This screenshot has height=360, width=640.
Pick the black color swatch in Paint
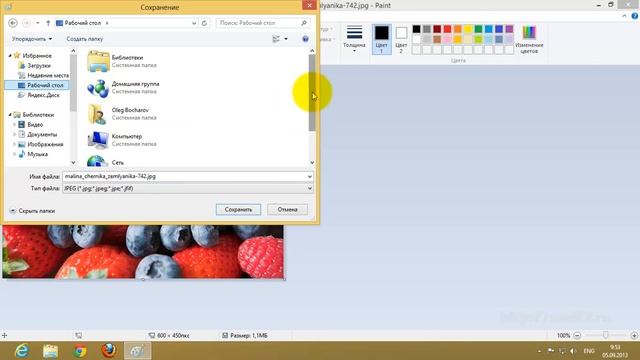(x=416, y=29)
